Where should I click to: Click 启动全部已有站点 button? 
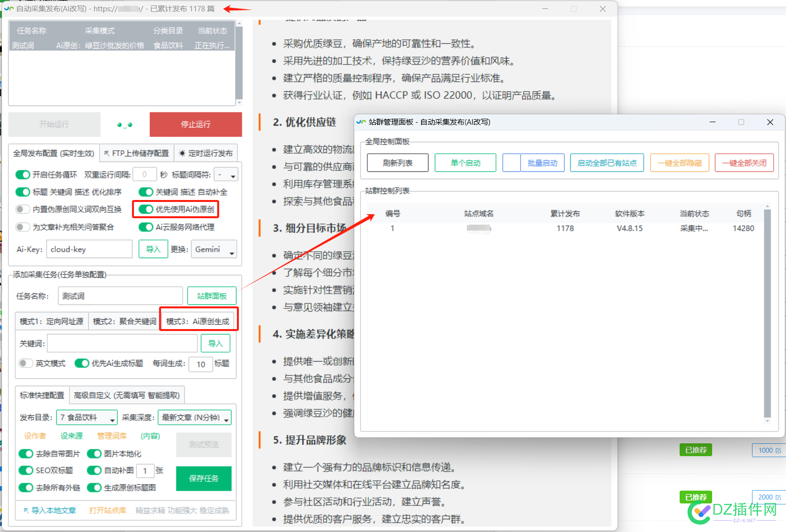pos(607,163)
